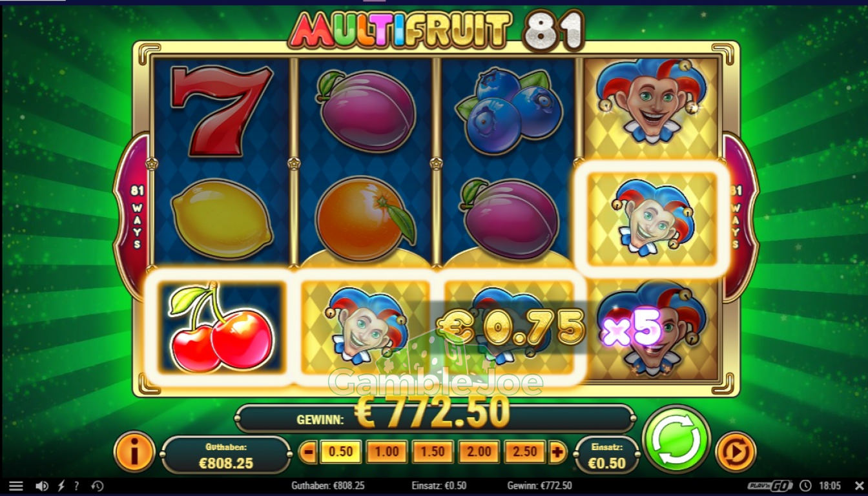This screenshot has width=868, height=496.
Task: Open the hamburger menu in bottom bar
Action: 16,486
